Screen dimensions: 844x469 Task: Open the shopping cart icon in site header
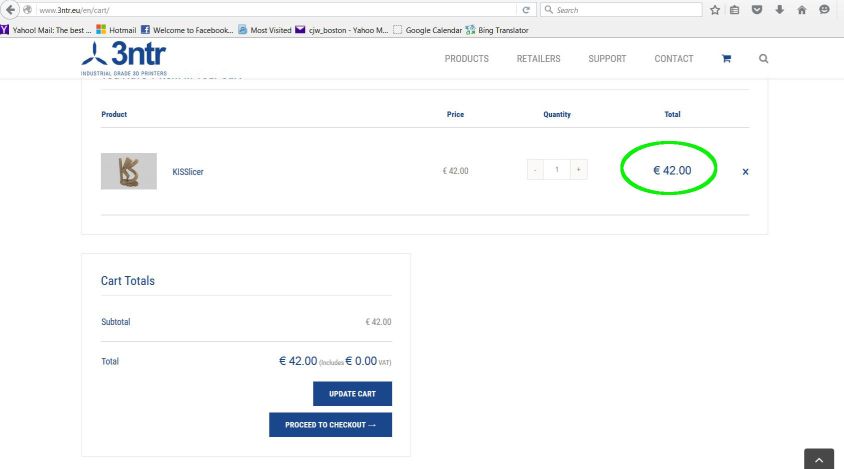pos(726,59)
